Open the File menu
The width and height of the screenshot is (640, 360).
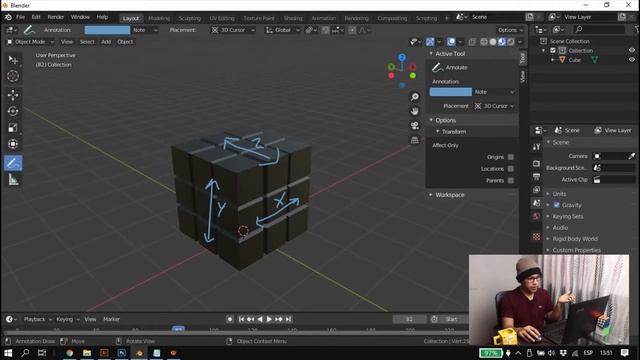click(20, 17)
